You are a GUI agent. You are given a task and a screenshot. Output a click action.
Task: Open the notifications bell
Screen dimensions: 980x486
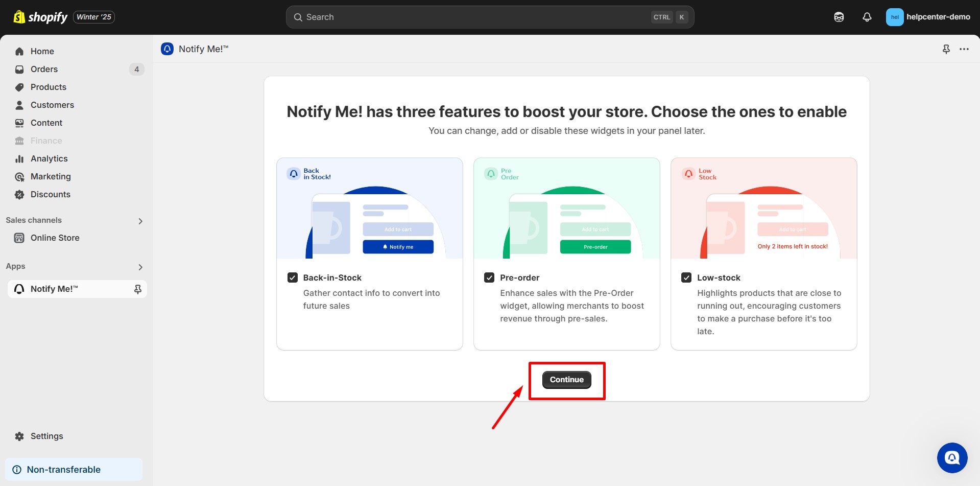[867, 17]
